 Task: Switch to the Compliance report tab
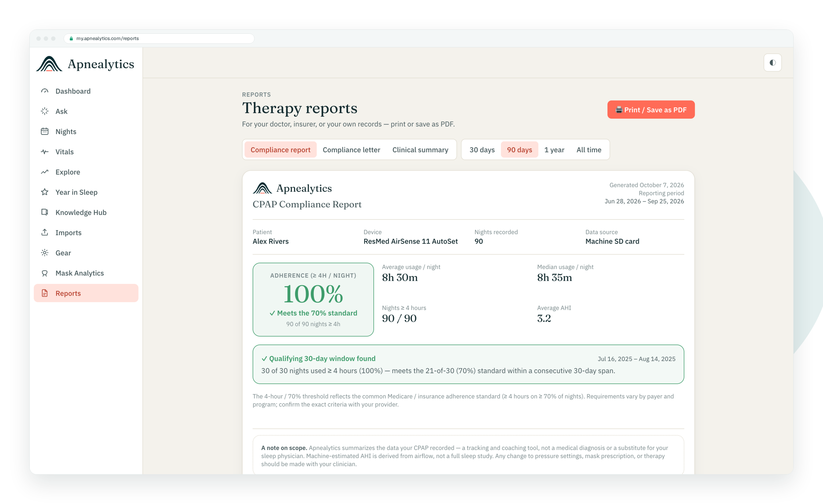click(x=280, y=150)
